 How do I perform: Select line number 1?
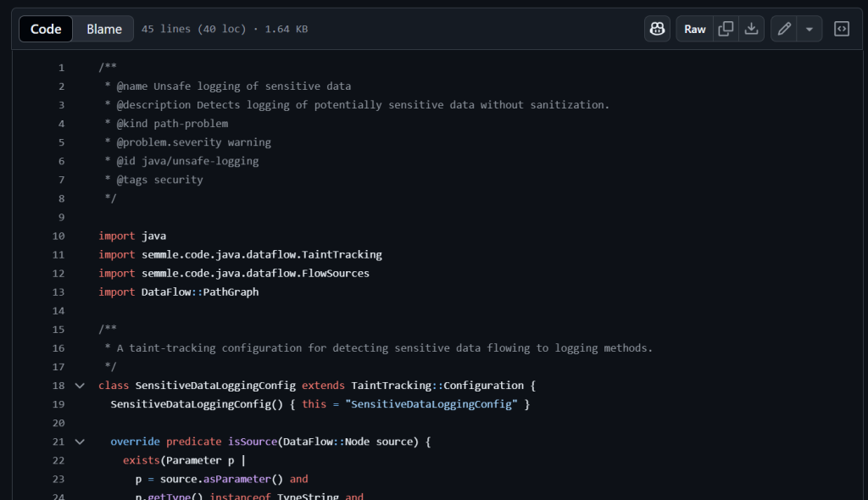pyautogui.click(x=61, y=68)
